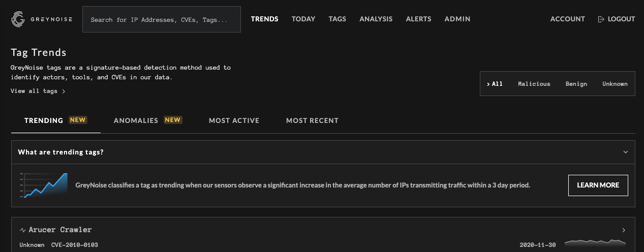Image resolution: width=644 pixels, height=252 pixels.
Task: Click the Unknown label under Arucer Crawler
Action: [32, 245]
